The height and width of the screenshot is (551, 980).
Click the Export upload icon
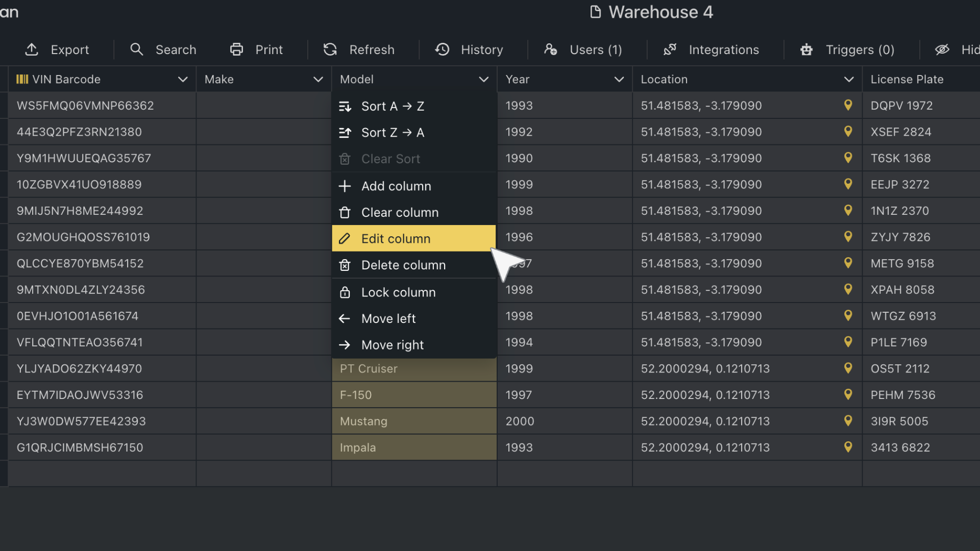pos(32,49)
